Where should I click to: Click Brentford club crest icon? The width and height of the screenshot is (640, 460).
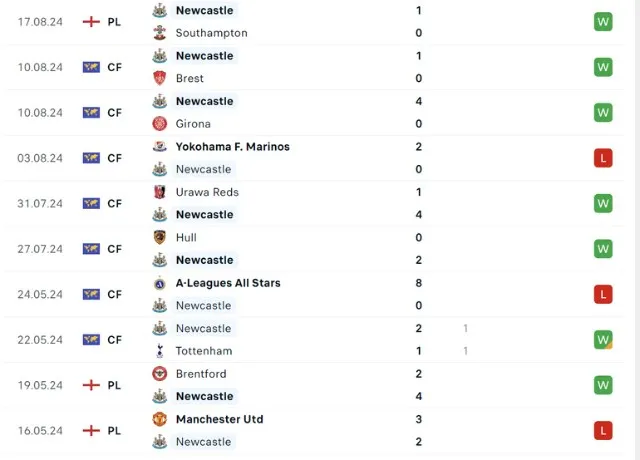point(159,374)
